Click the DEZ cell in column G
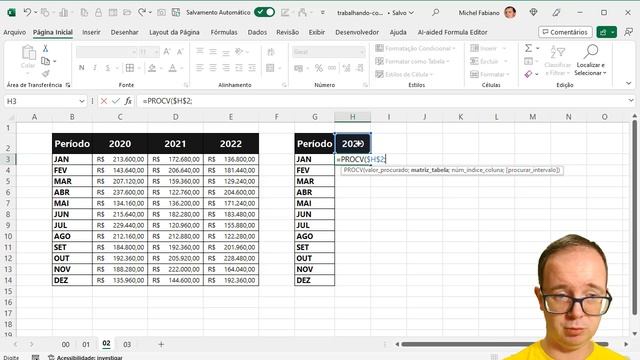 [314, 280]
